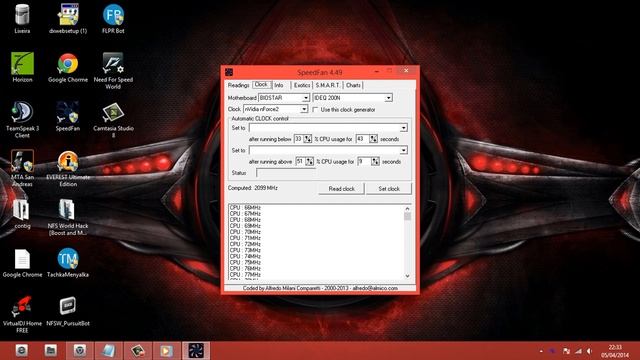Image resolution: width=640 pixels, height=360 pixels.
Task: Click the Action Center flag tray icon
Action: point(566,351)
